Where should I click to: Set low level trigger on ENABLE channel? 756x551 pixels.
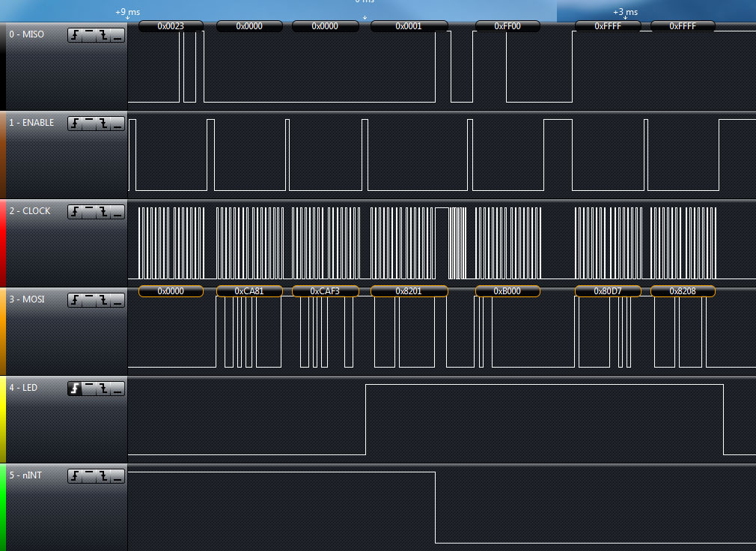118,124
